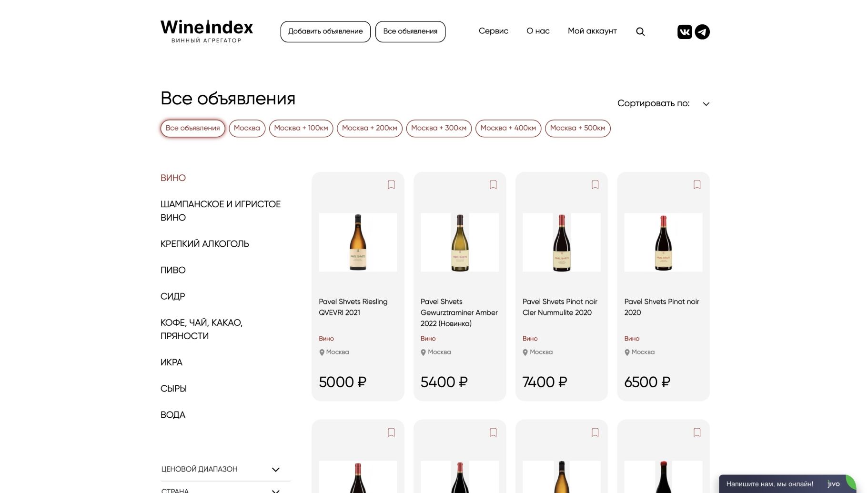Open the Jivo chat logo
868x493 pixels.
(834, 483)
